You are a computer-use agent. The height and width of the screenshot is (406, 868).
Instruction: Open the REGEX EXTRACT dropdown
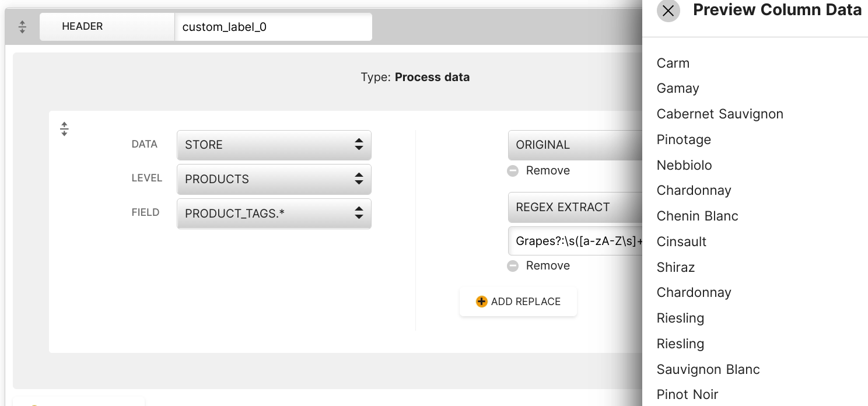(x=575, y=207)
